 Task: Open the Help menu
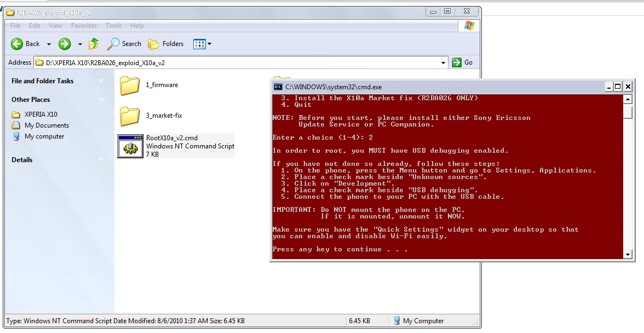pos(137,25)
